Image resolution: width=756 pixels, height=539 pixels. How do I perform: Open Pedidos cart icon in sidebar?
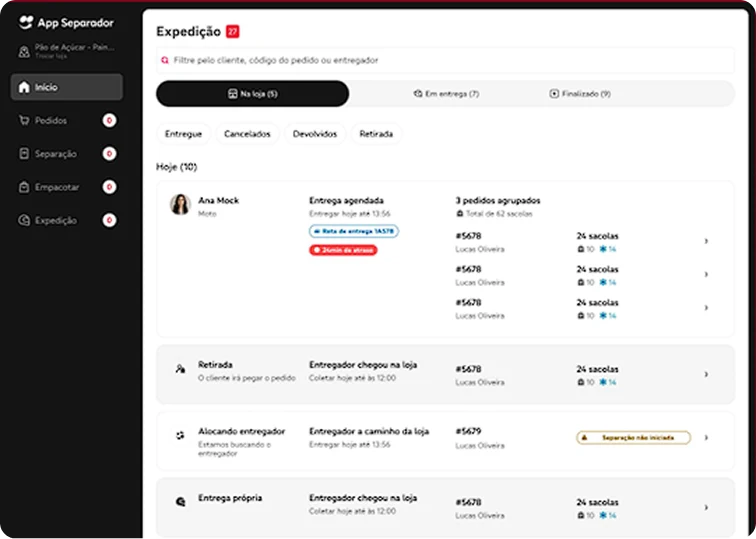tap(25, 121)
